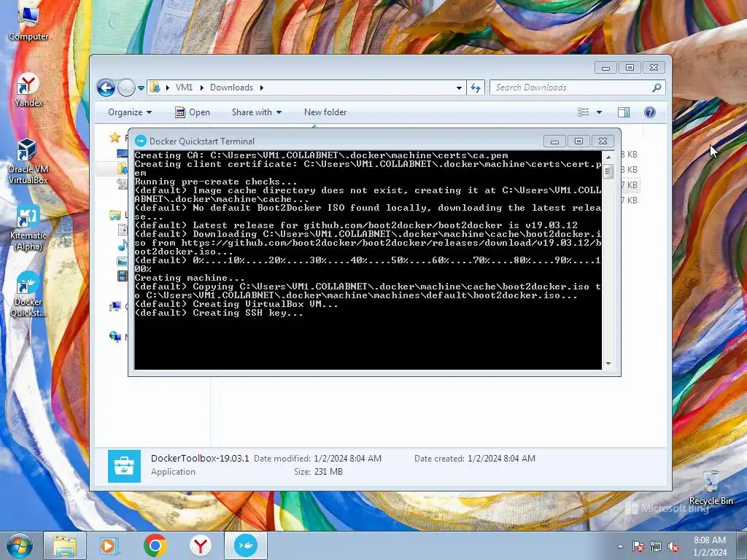Click the DockerToolbox icon in details pane
Image resolution: width=747 pixels, height=560 pixels.
[x=124, y=466]
